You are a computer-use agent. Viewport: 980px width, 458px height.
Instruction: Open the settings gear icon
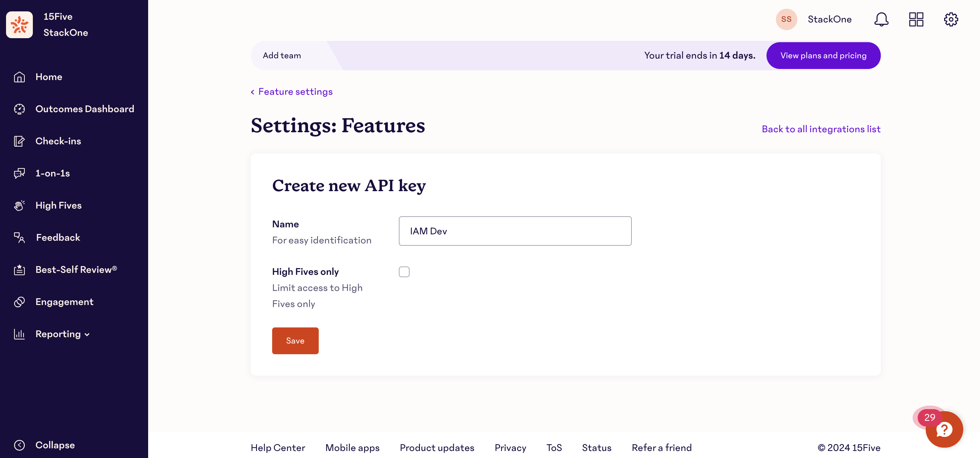pyautogui.click(x=952, y=19)
